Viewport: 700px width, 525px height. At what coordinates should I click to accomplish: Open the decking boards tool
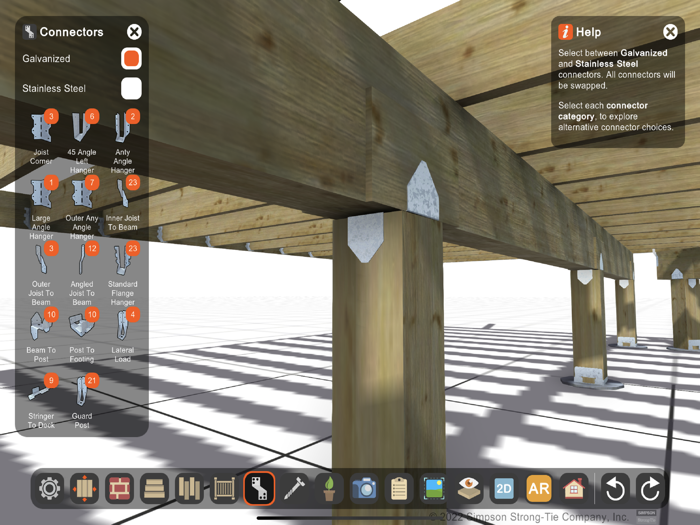point(189,488)
